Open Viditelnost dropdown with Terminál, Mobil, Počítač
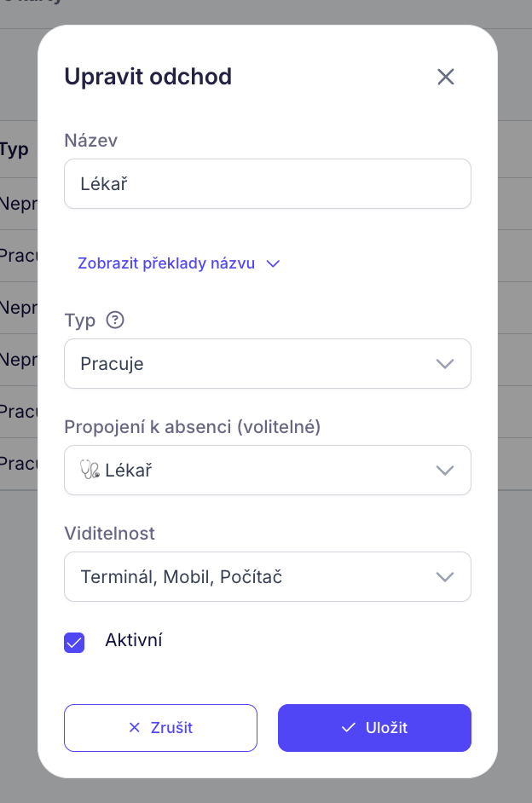Image resolution: width=532 pixels, height=803 pixels. coord(256,577)
